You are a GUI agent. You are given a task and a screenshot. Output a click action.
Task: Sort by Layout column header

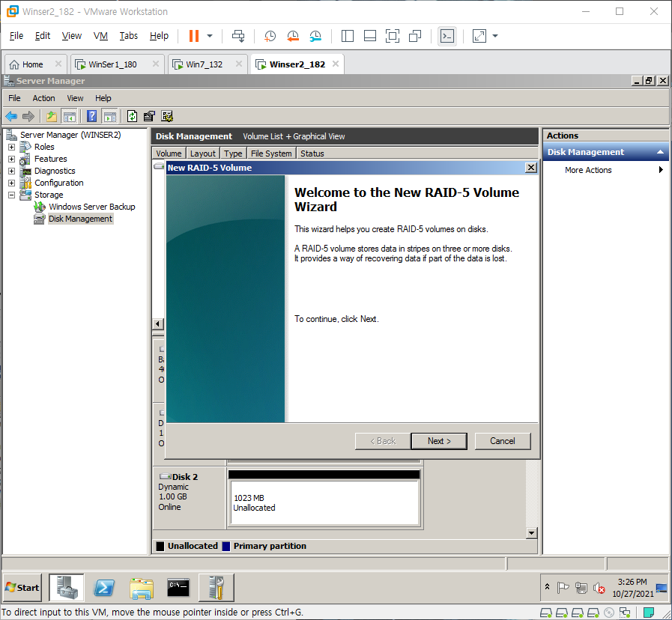[203, 154]
